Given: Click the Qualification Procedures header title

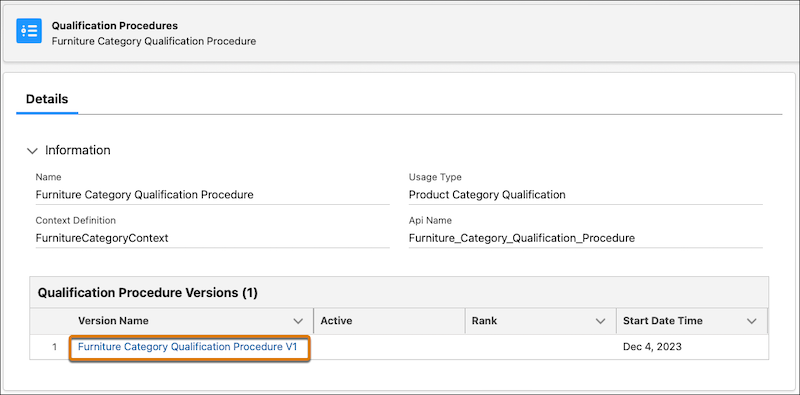Looking at the screenshot, I should click(x=115, y=26).
